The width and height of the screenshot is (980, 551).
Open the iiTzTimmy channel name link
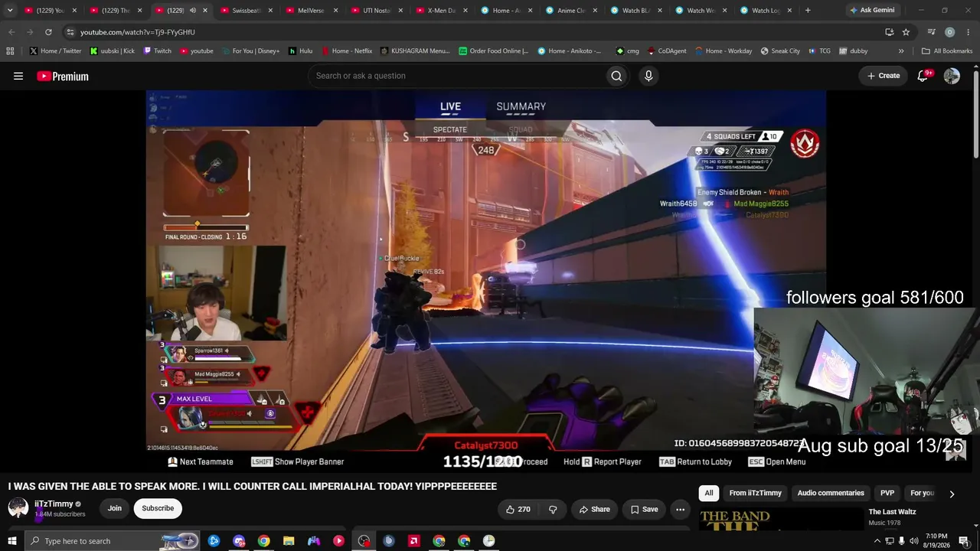[x=54, y=504]
